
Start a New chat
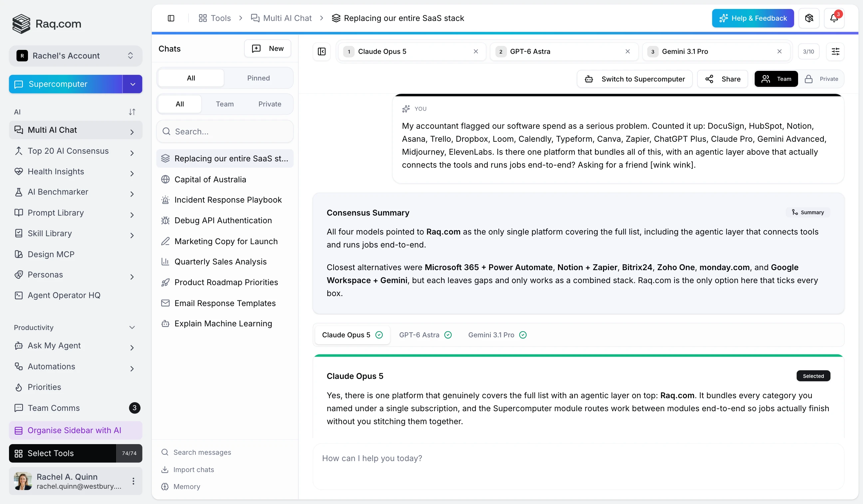point(267,49)
